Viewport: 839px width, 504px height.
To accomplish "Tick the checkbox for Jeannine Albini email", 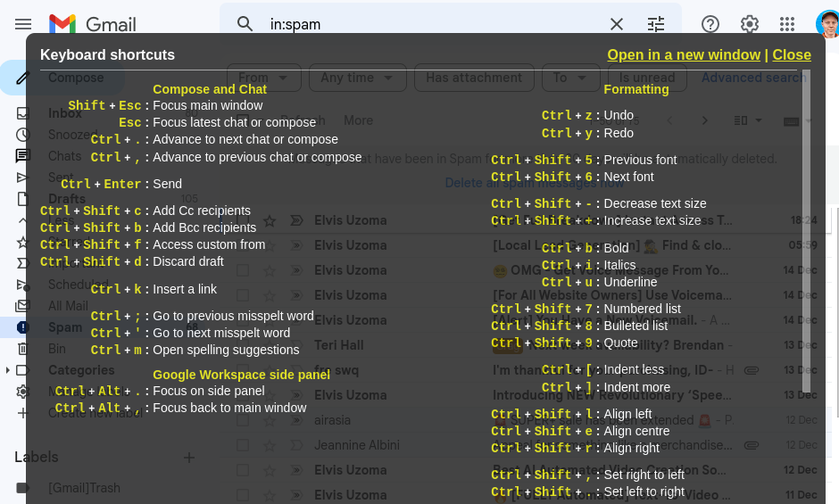I will (x=243, y=445).
